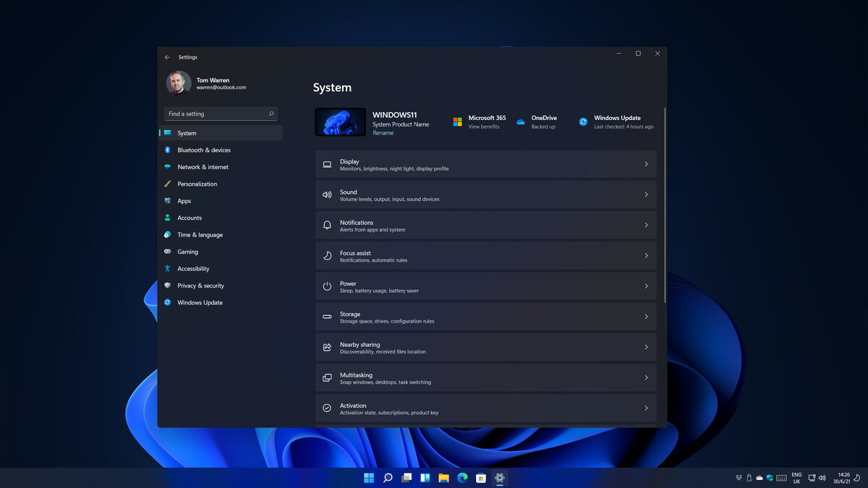Click View benefits under Microsoft 365
Screen dimensions: 868x488
point(484,127)
